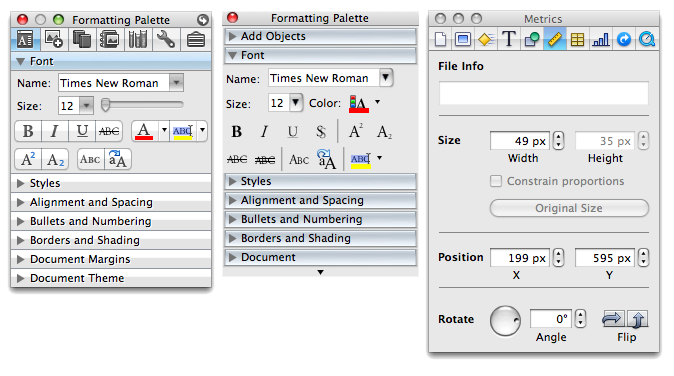
Task: Click bottom collapse arrow of Add Objects palette
Action: point(320,272)
